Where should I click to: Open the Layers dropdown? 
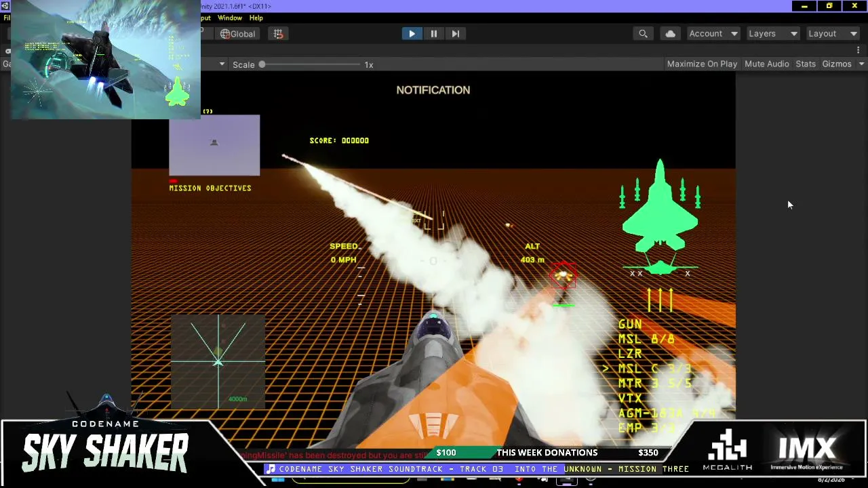pos(772,34)
